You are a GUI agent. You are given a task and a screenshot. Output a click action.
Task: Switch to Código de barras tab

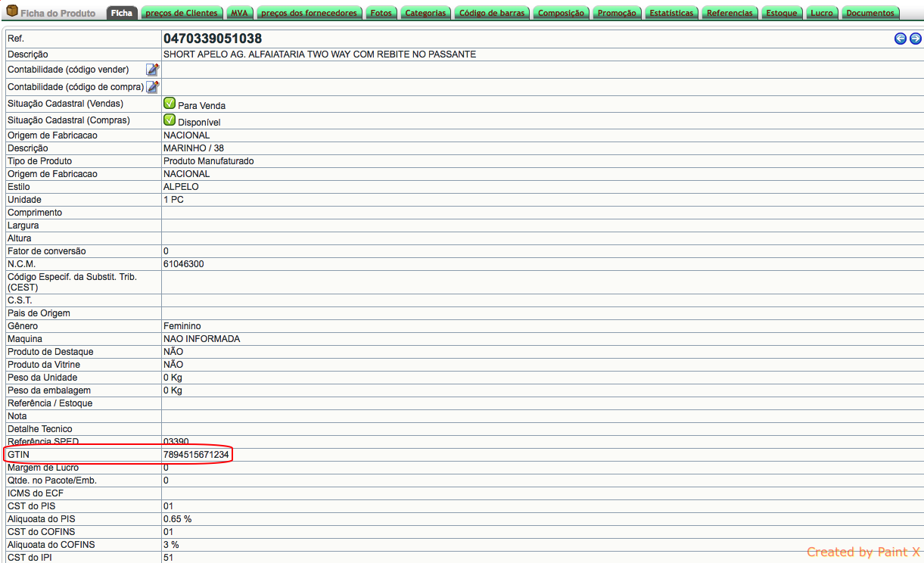point(492,13)
